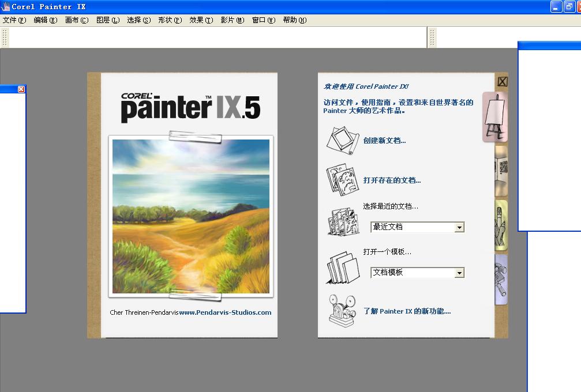Open the 帮助(H) menu
The image size is (581, 392).
[295, 20]
